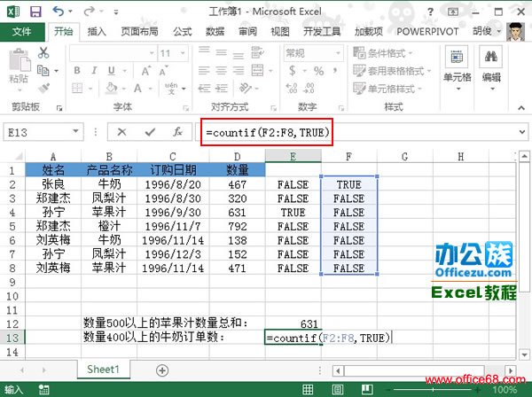
Task: Toggle align text left
Action: (x=204, y=71)
